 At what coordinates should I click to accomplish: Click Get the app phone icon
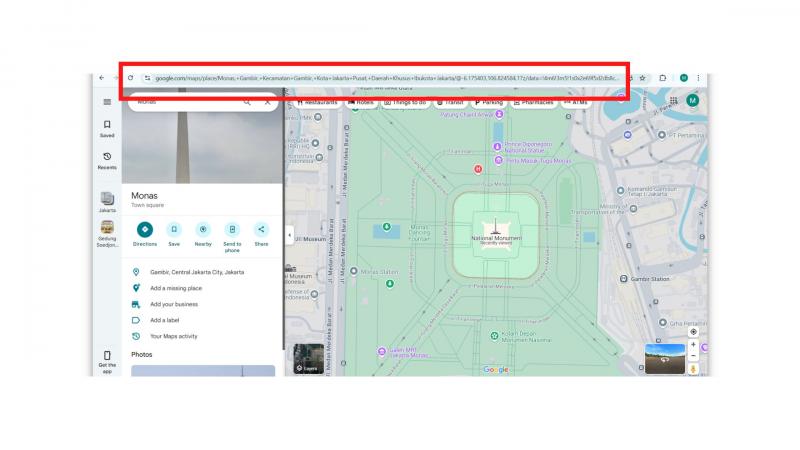107,356
